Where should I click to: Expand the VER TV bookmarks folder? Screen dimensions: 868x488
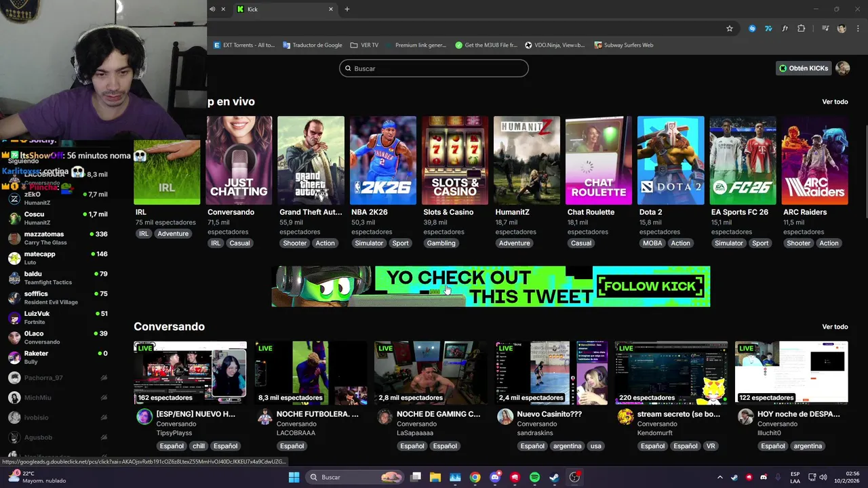tap(364, 45)
